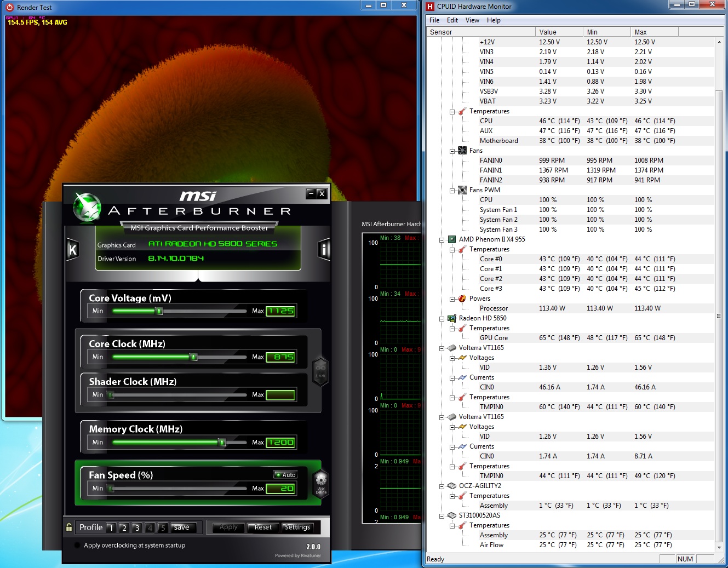Collapse the Fans PWM group

tap(452, 191)
